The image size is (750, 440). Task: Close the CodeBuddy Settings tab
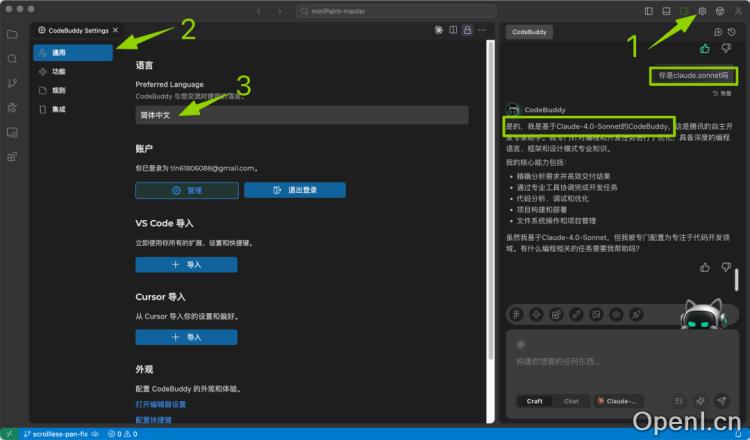click(x=116, y=30)
